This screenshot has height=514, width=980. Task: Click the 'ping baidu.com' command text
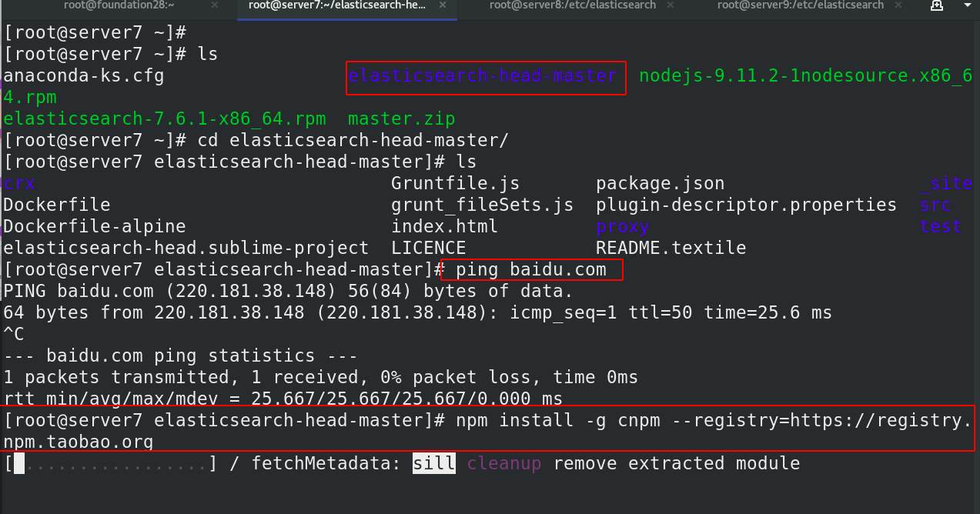click(531, 270)
